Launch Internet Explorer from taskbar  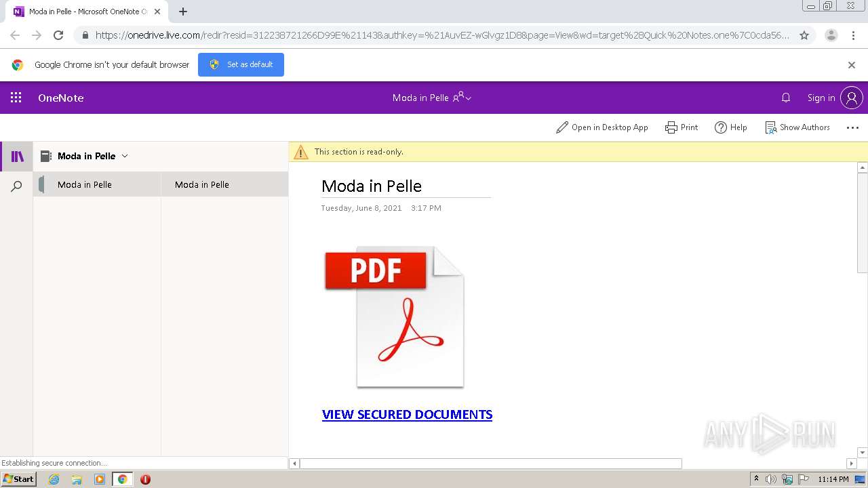tap(54, 479)
